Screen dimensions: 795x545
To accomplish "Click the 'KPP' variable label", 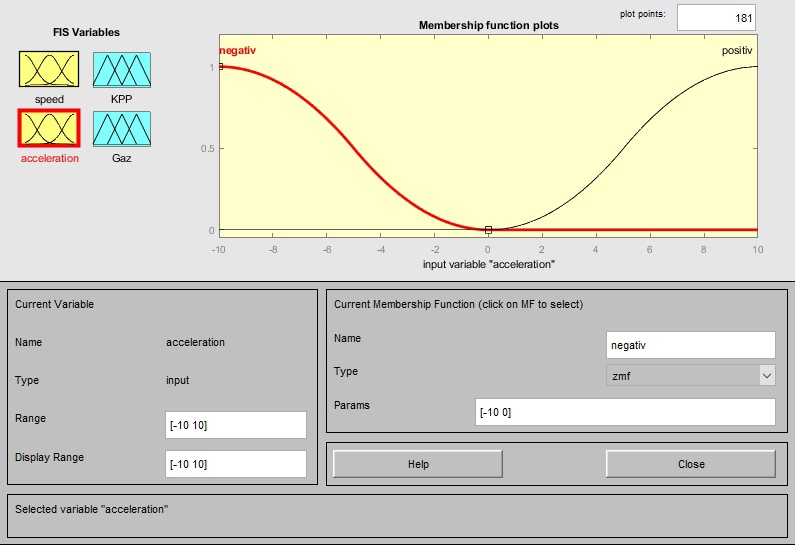I will point(122,99).
